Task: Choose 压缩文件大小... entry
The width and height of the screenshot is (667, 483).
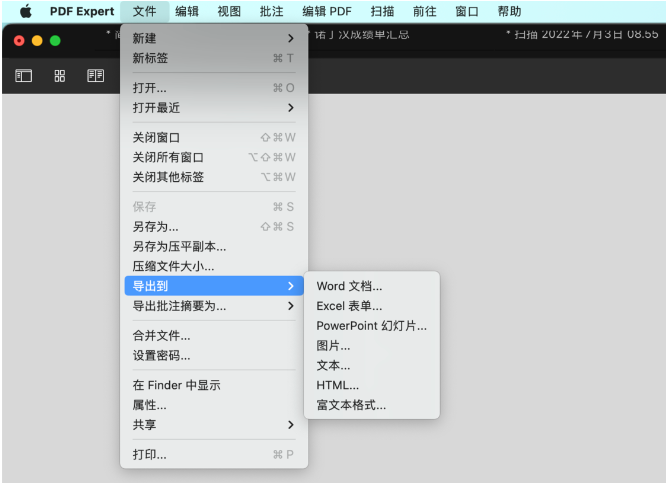Action: [x=214, y=266]
